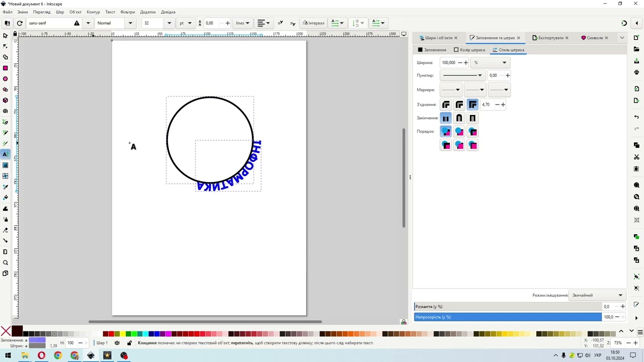Select the Spiral tool
The image size is (644, 362).
pos(6,111)
